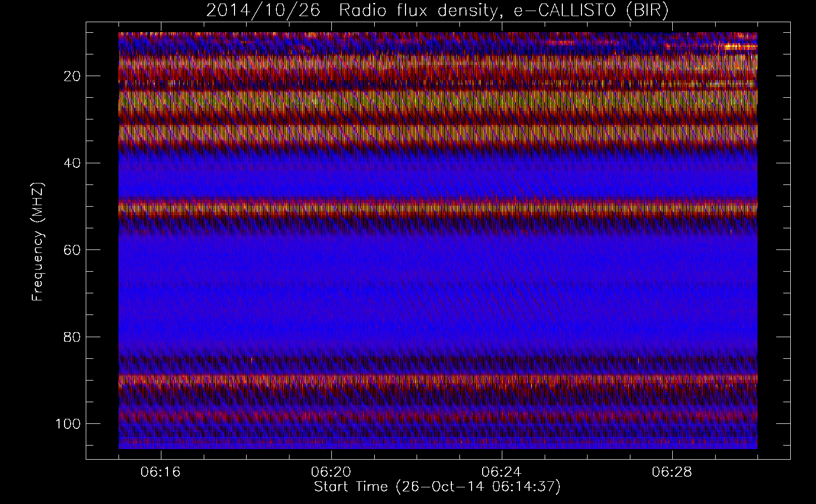The width and height of the screenshot is (816, 504).
Task: Click the 06:28 time tick label
Action: click(672, 472)
